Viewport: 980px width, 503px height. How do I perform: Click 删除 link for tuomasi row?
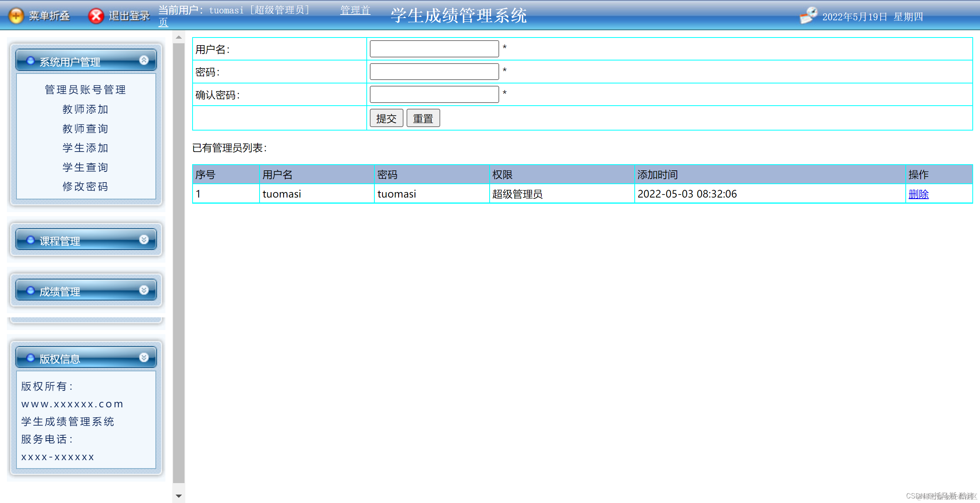click(918, 194)
